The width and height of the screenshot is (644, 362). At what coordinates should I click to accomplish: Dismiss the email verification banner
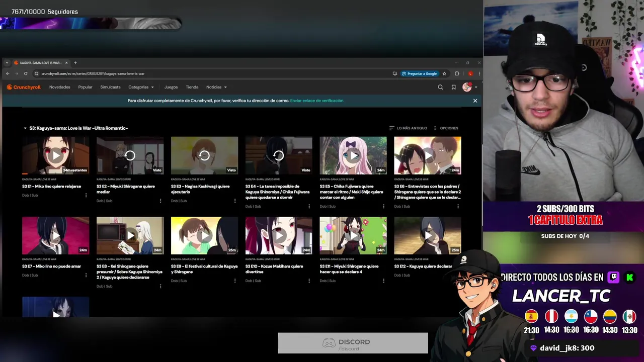tap(475, 101)
